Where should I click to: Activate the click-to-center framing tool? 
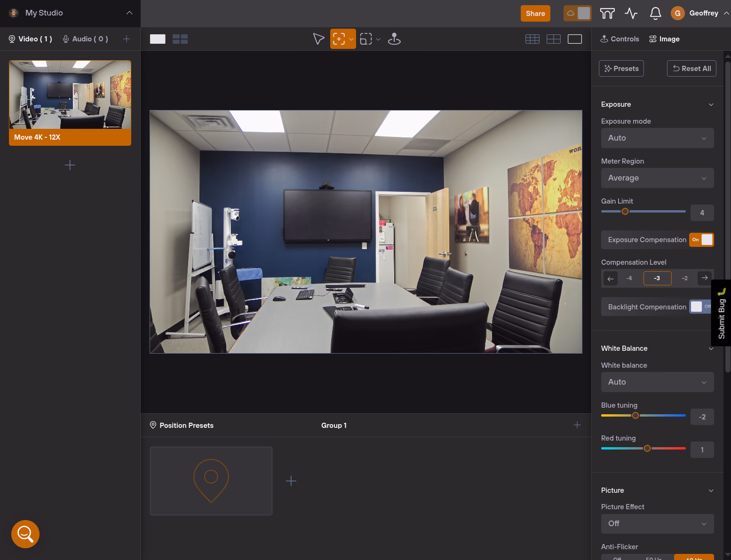pos(339,39)
